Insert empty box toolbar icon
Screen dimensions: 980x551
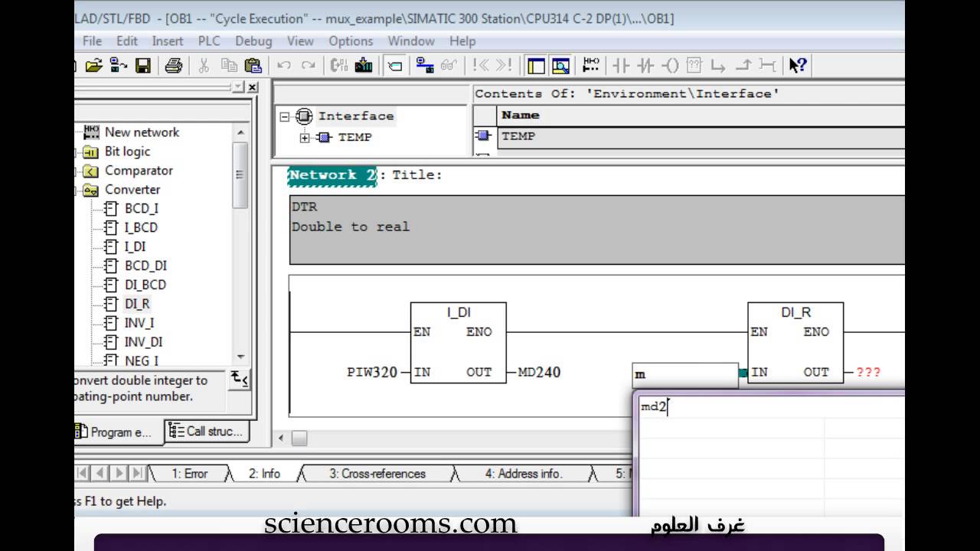tap(694, 66)
